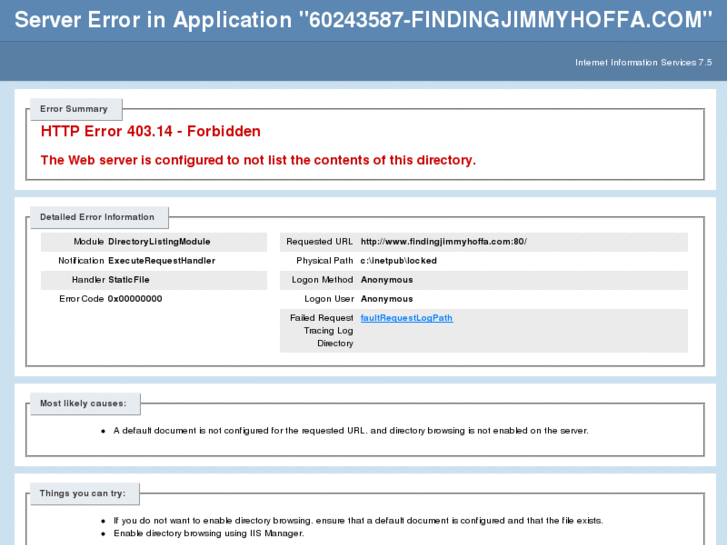Click the StaticFile handler value
This screenshot has width=727, height=545.
129,280
